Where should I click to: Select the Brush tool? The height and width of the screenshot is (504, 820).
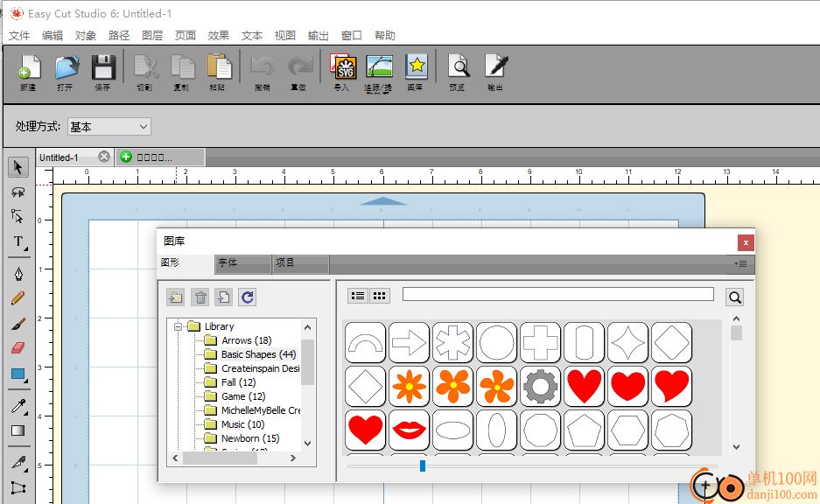point(18,324)
